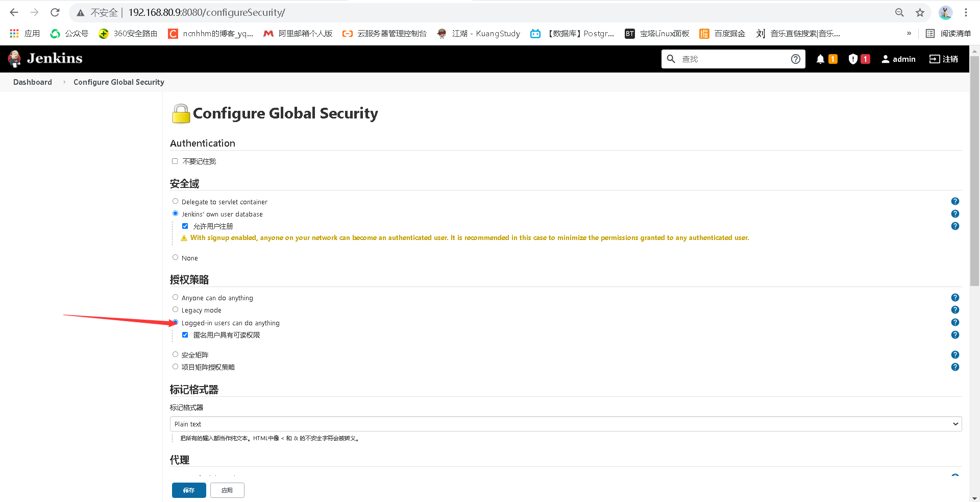Open help for Jenkins' own user database
Viewport: 980px width, 502px height.
coord(955,213)
